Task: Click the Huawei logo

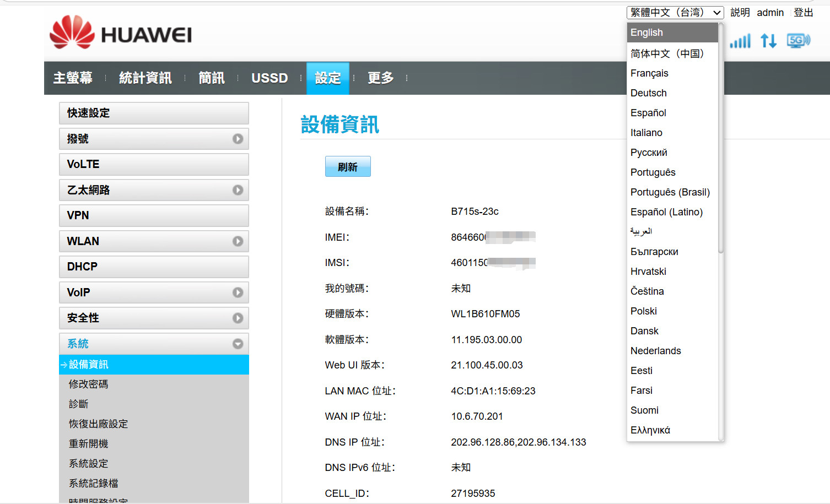Action: [x=121, y=32]
